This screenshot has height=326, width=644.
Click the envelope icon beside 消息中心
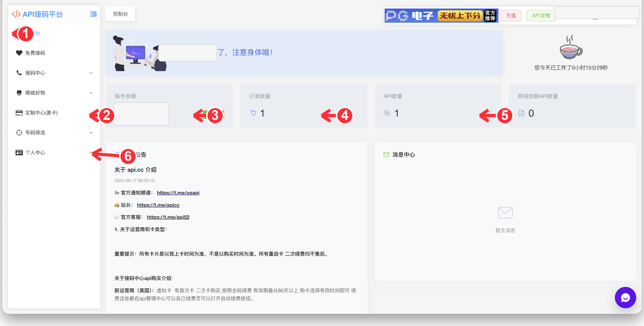[386, 154]
